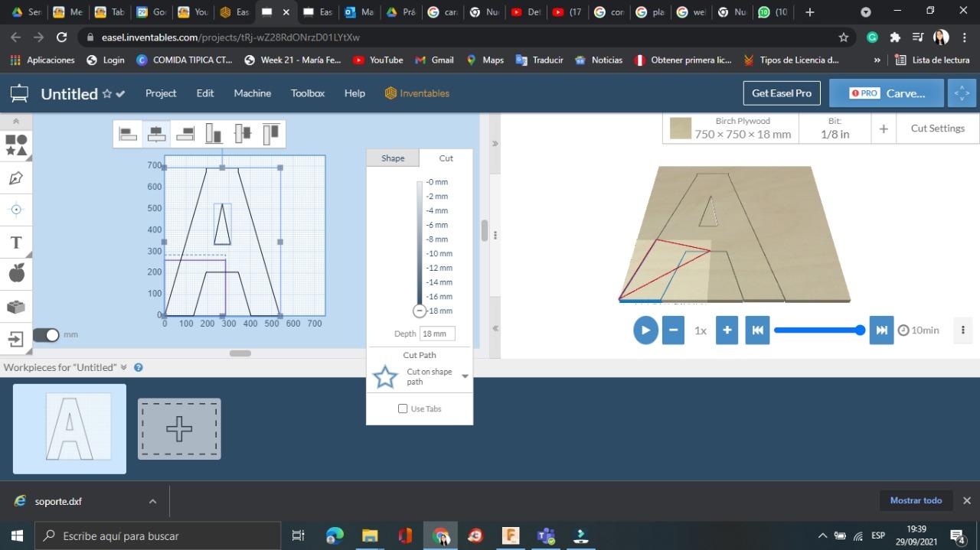This screenshot has height=550, width=980.
Task: Click the star favorite icon beside Untitled
Action: point(107,93)
